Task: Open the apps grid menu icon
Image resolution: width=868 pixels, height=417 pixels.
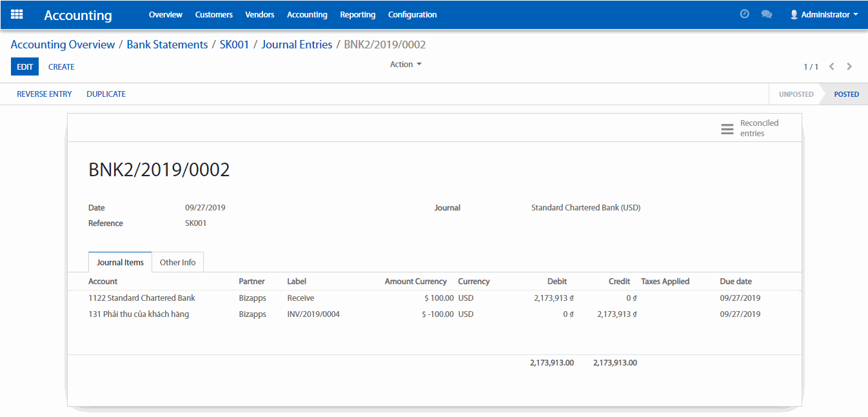Action: (x=17, y=14)
